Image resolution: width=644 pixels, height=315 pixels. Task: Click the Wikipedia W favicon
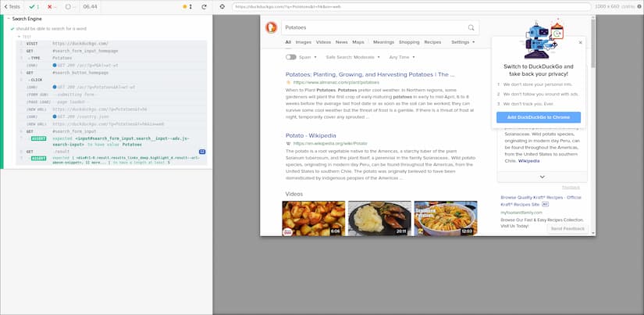coord(288,144)
